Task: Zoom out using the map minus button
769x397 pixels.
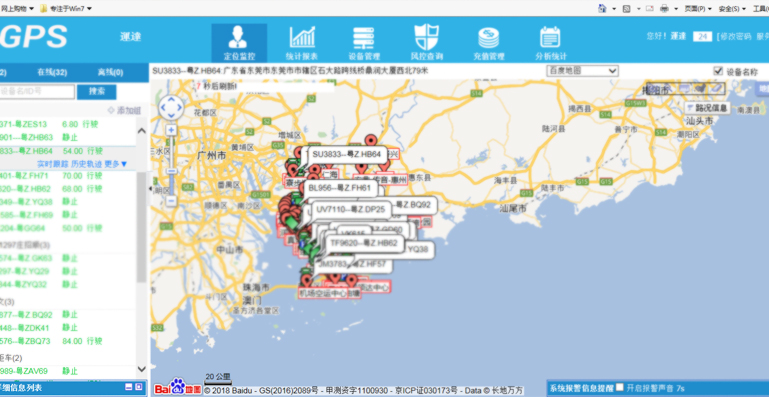Action: click(x=171, y=201)
